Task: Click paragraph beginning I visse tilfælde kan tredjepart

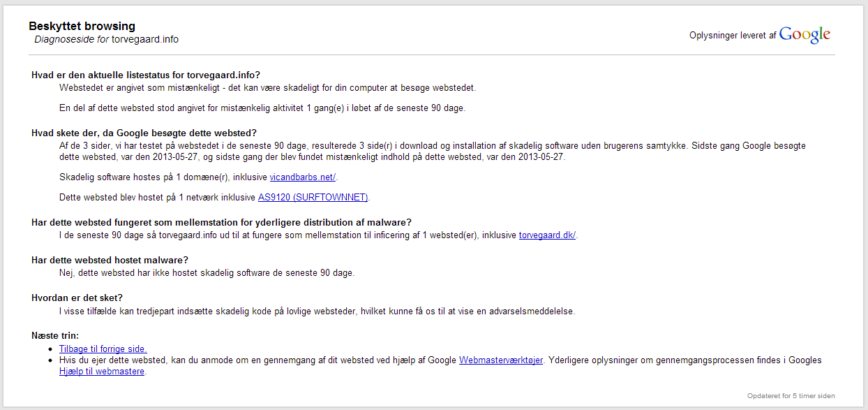Action: click(317, 311)
